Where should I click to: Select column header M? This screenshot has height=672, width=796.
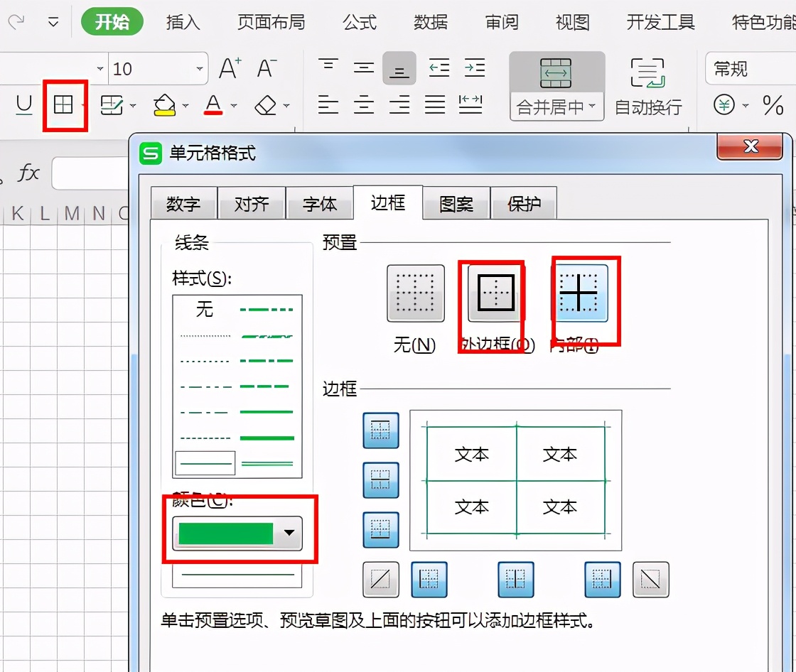point(72,213)
